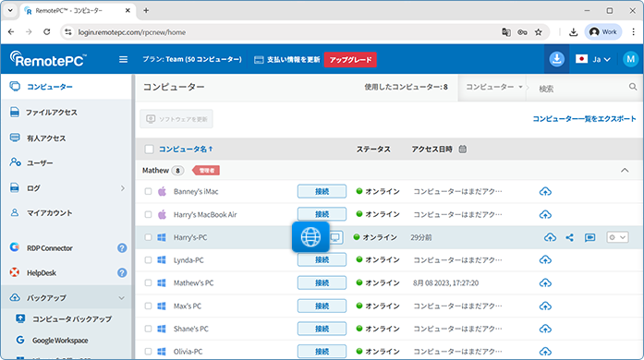This screenshot has width=644, height=360.
Task: Check the Olivia-PC checkbox
Action: click(148, 352)
